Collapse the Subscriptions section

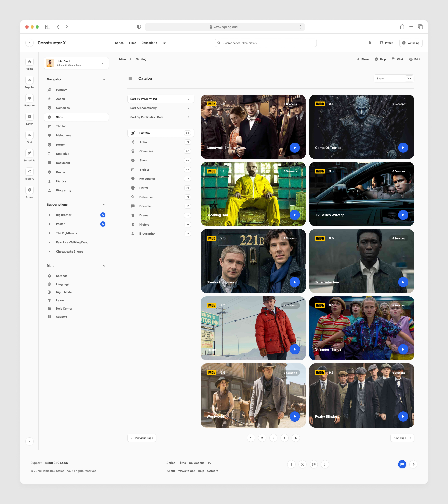[104, 205]
